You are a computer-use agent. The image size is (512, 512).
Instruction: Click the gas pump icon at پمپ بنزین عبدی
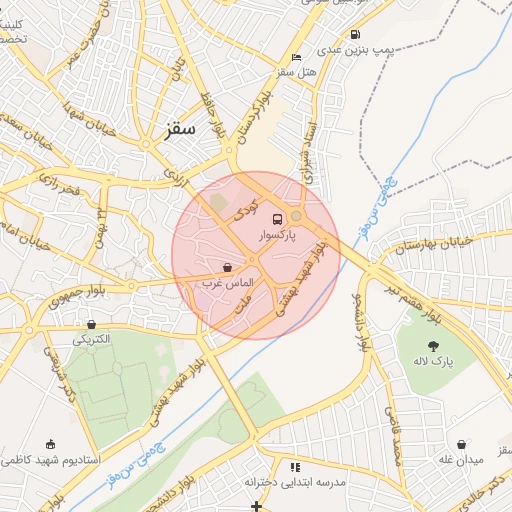tap(355, 34)
